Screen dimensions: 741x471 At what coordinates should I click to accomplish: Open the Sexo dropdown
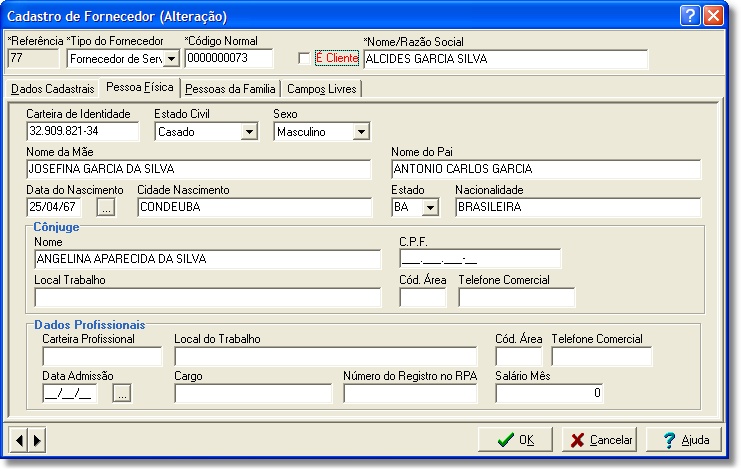click(361, 131)
